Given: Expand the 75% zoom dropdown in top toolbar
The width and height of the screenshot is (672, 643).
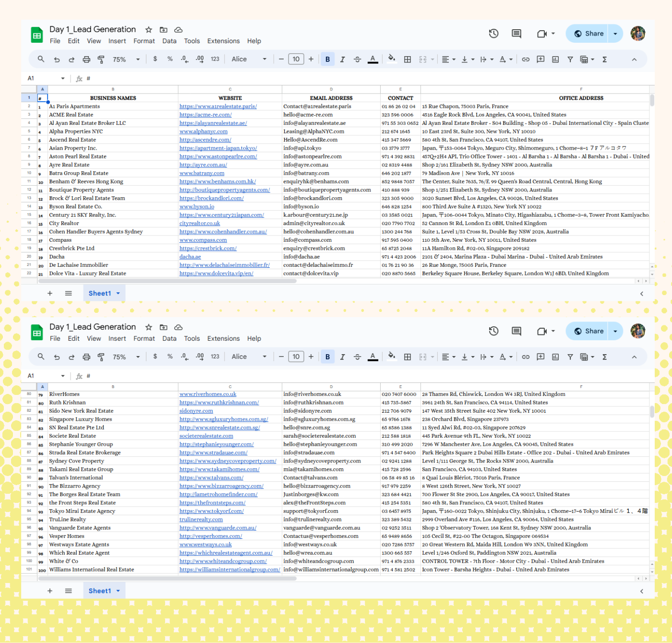Looking at the screenshot, I should point(126,60).
